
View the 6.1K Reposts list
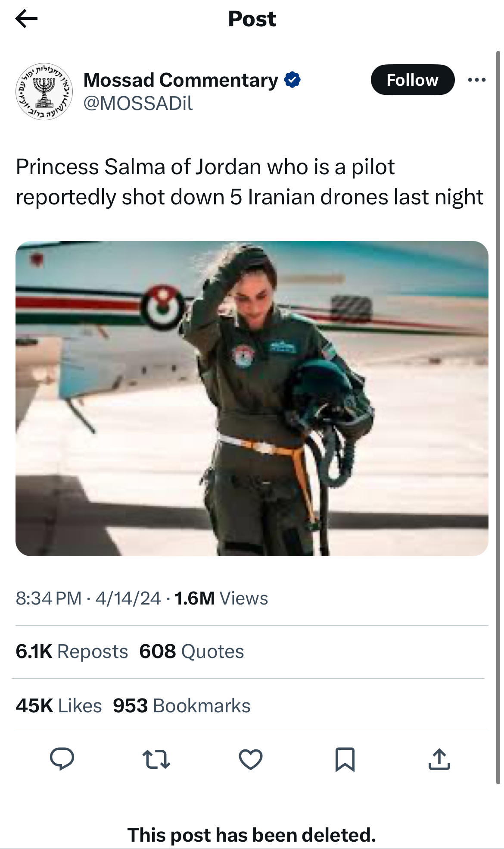[x=72, y=652]
